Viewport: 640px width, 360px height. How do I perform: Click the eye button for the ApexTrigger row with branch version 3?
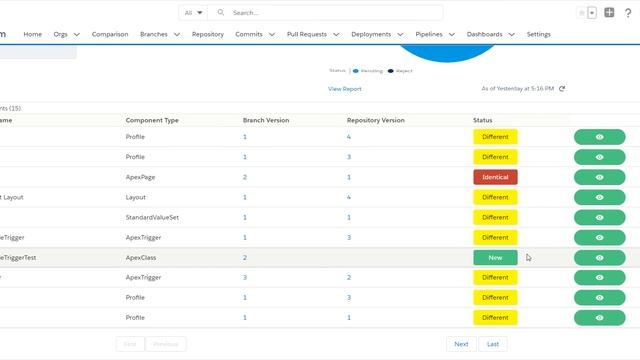[x=600, y=278]
